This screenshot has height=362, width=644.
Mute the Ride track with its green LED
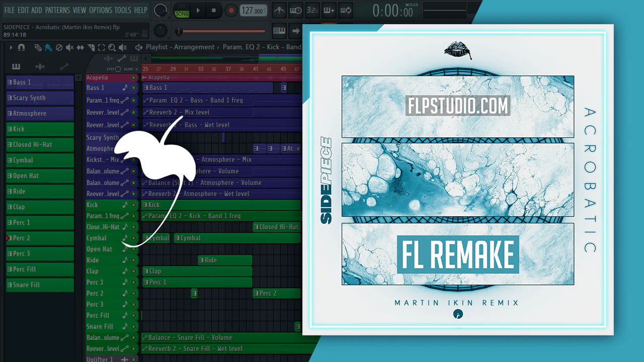(x=133, y=260)
